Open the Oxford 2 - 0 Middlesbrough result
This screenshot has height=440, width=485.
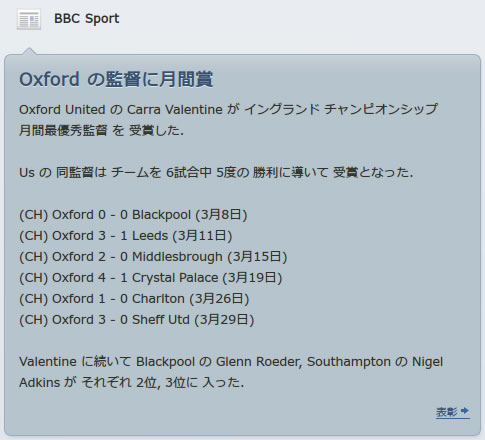[153, 257]
